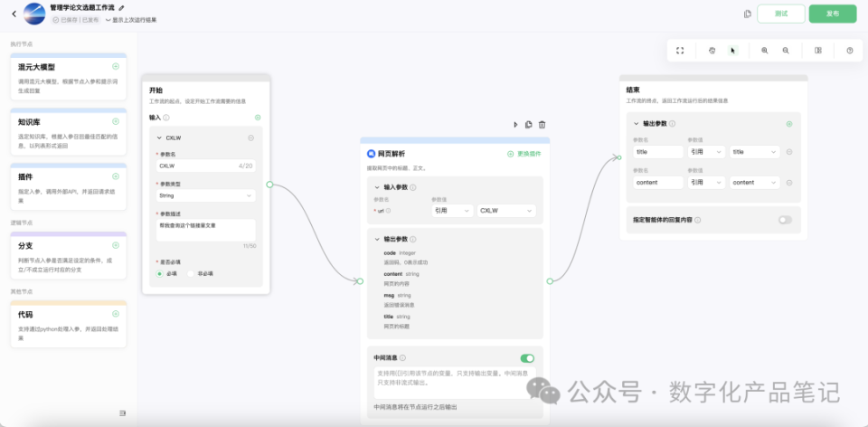Select the hand pan tool

[x=712, y=51]
